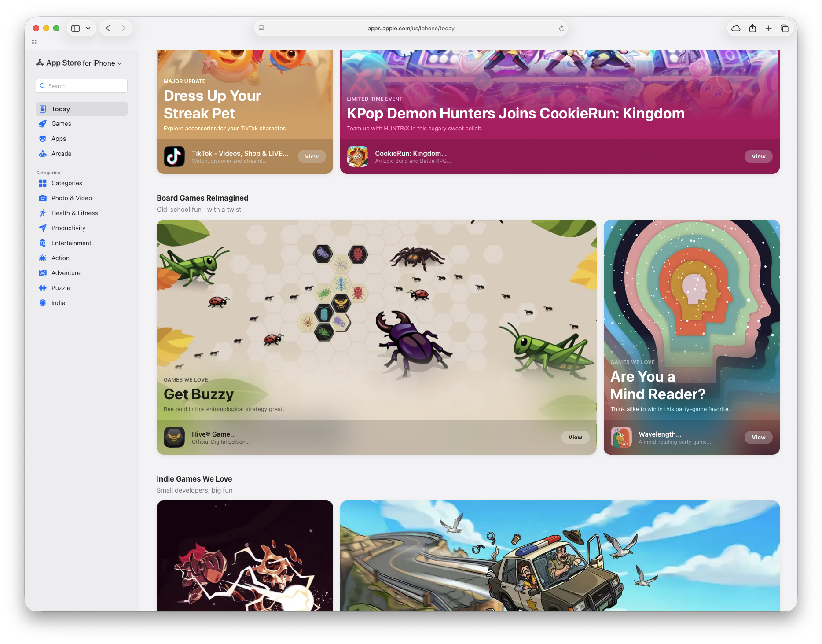Click View for Hive Game
Screen dimensions: 822x644
point(575,437)
